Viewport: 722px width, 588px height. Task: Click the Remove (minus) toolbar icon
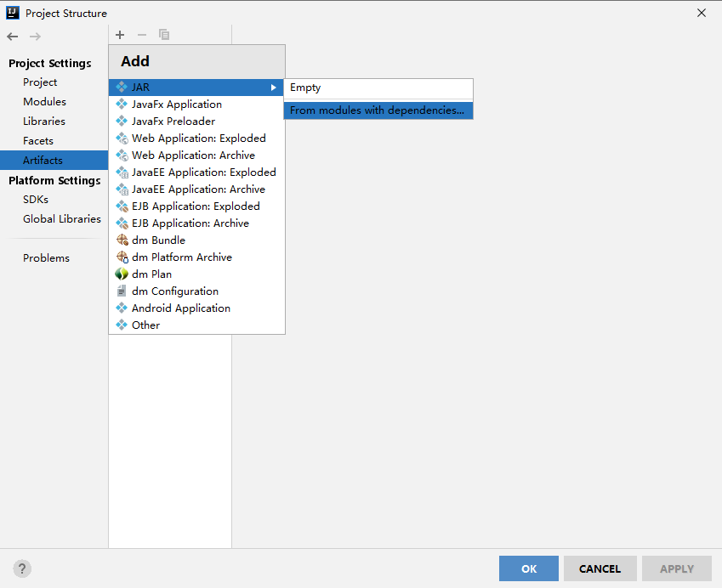coord(142,35)
